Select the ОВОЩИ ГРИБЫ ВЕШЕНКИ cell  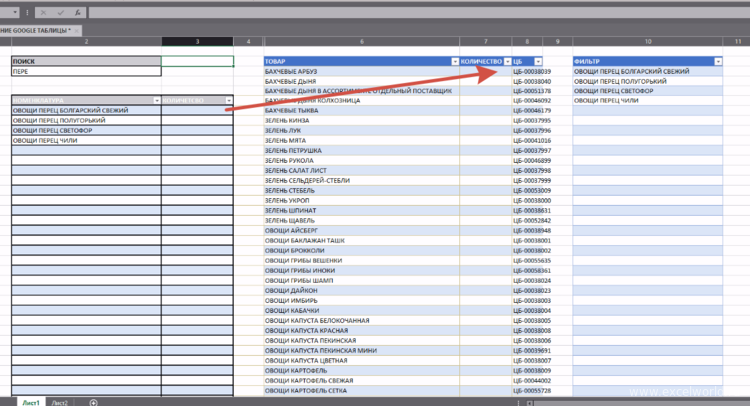point(362,261)
